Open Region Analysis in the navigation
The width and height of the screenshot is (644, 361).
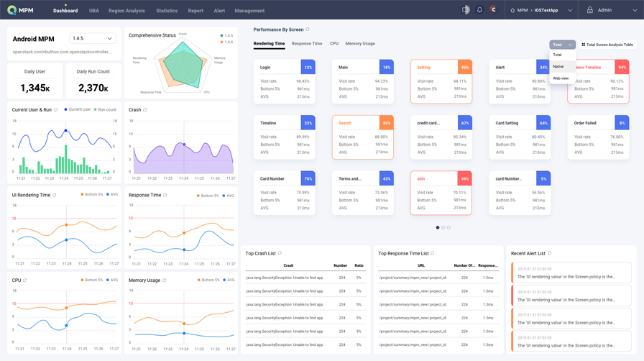click(126, 11)
